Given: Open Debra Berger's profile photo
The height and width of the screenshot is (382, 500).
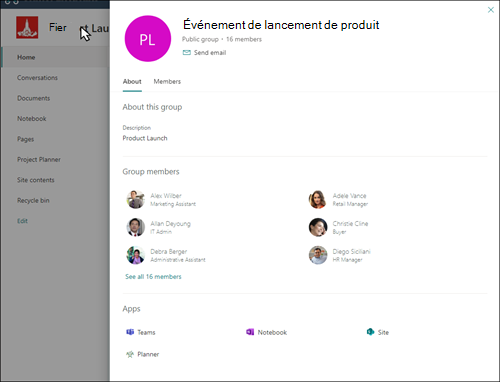Looking at the screenshot, I should [135, 255].
